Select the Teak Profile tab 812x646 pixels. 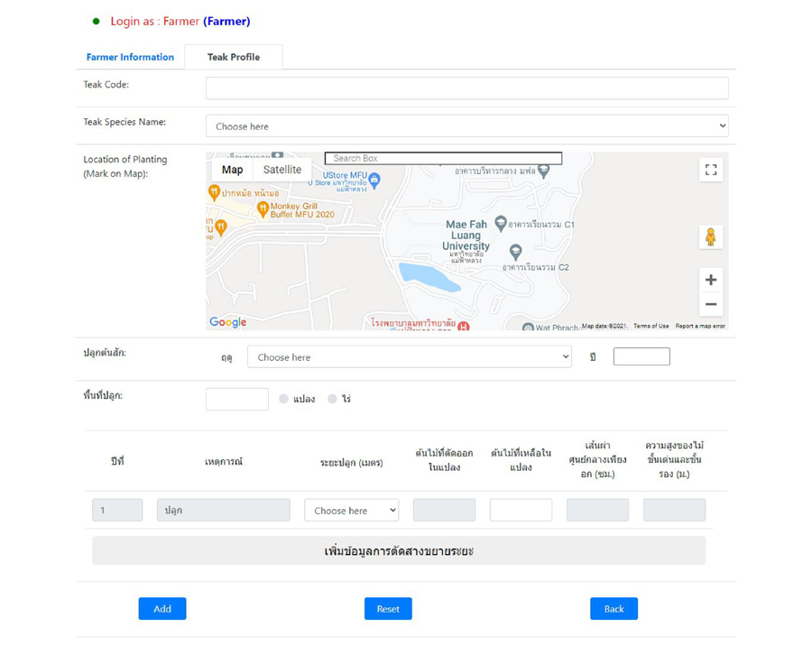click(x=234, y=57)
